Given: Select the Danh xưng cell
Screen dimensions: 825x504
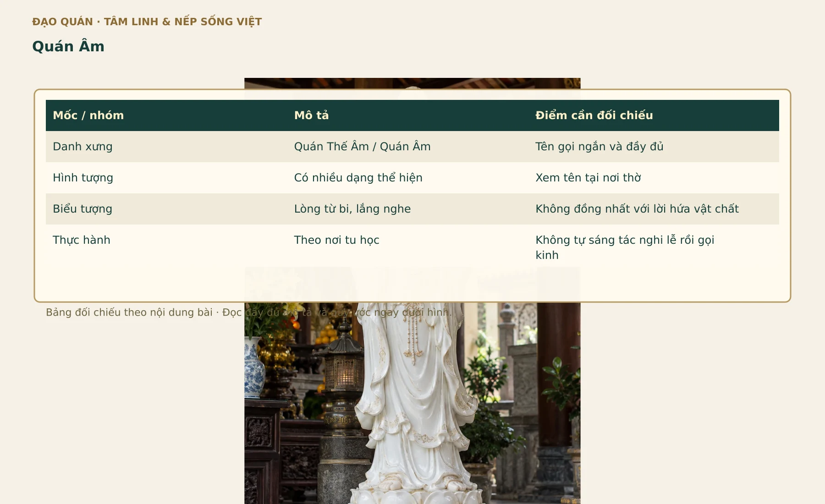Looking at the screenshot, I should pos(166,147).
